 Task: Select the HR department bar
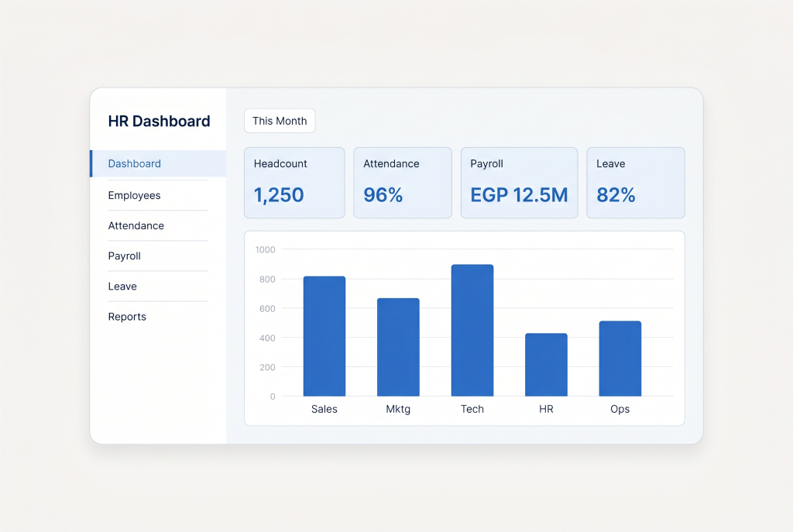546,365
